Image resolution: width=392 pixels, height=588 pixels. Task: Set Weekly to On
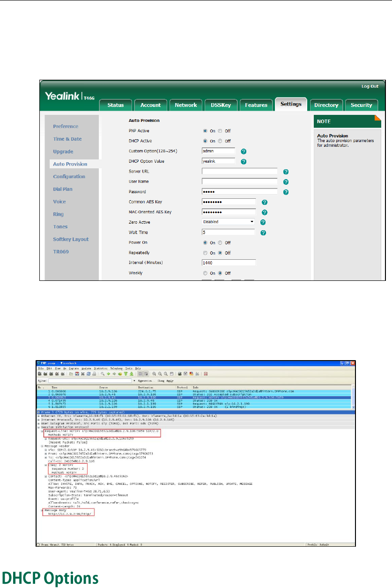206,273
